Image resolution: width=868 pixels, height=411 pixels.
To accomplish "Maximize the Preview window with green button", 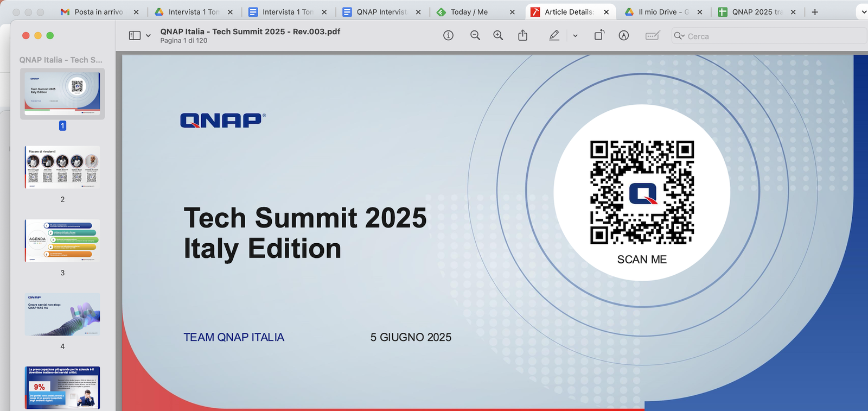I will [x=50, y=35].
